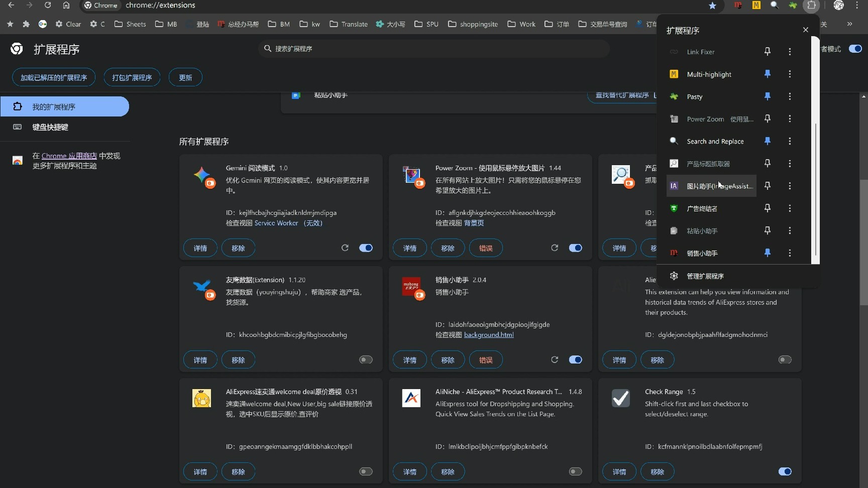Enable AliExpress速卖通welcome deal原价透视 extension
Viewport: 868px width, 488px height.
[366, 471]
